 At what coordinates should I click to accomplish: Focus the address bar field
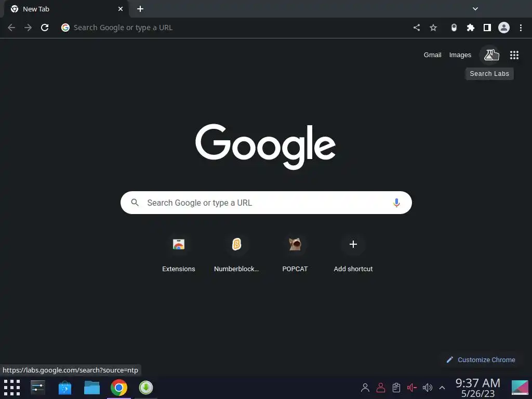234,28
